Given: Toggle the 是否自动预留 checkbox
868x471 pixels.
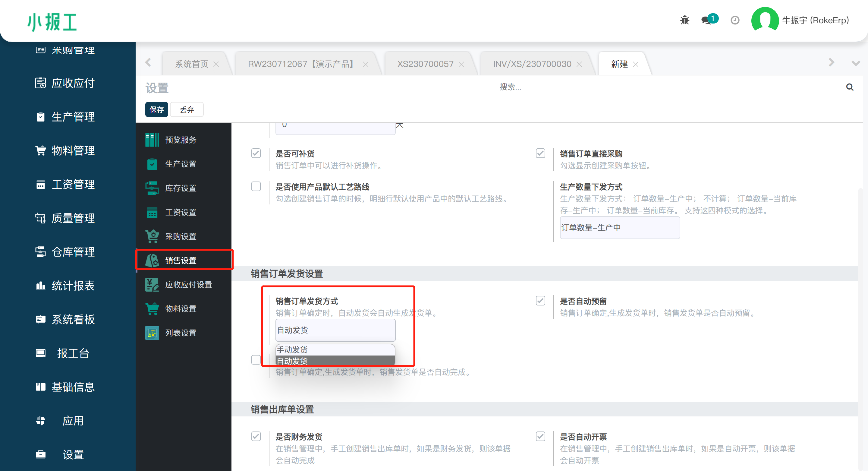Looking at the screenshot, I should 540,300.
